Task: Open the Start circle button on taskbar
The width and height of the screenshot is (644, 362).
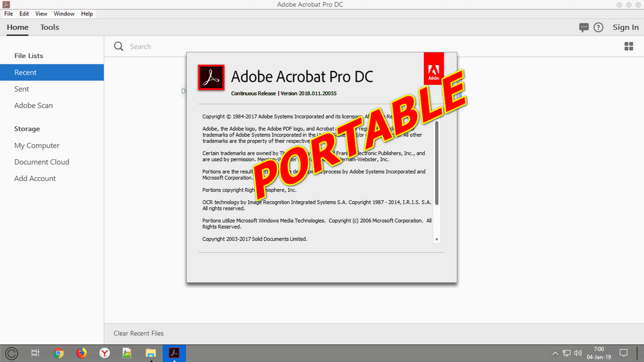Action: (12, 354)
